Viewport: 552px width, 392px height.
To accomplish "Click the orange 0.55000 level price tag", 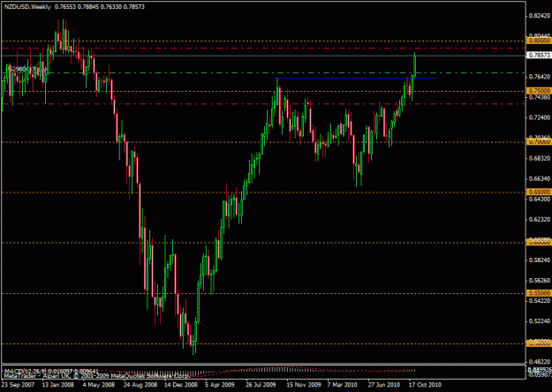I will click(540, 293).
